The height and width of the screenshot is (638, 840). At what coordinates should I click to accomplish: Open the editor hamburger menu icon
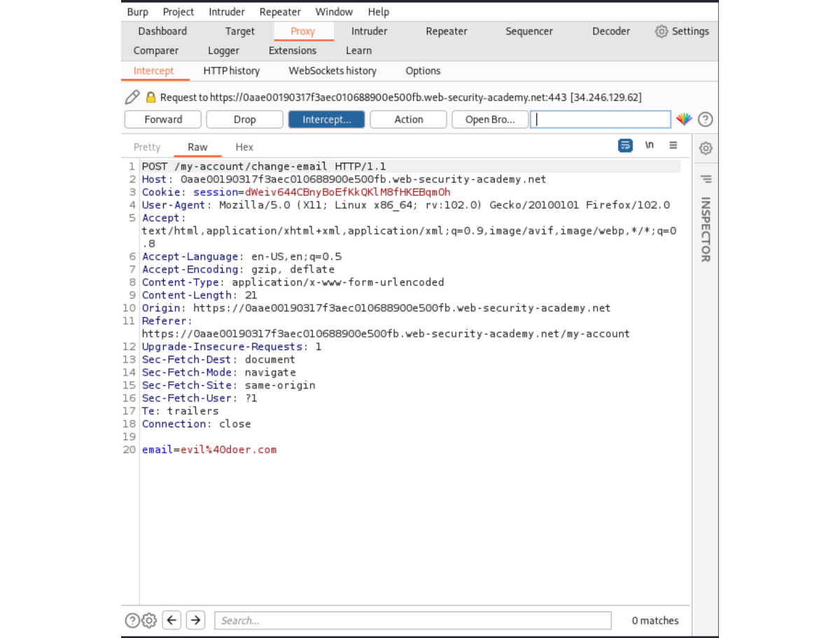(x=673, y=146)
